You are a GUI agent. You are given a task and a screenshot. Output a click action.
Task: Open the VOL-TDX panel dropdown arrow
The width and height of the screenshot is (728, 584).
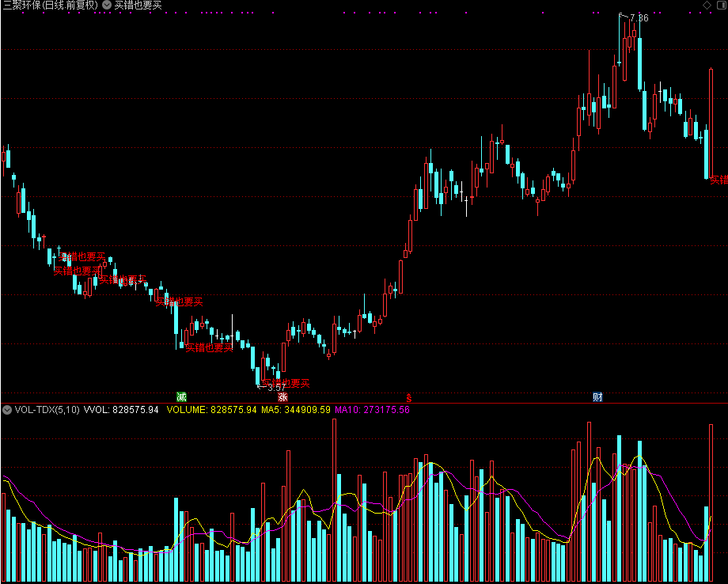click(7, 410)
